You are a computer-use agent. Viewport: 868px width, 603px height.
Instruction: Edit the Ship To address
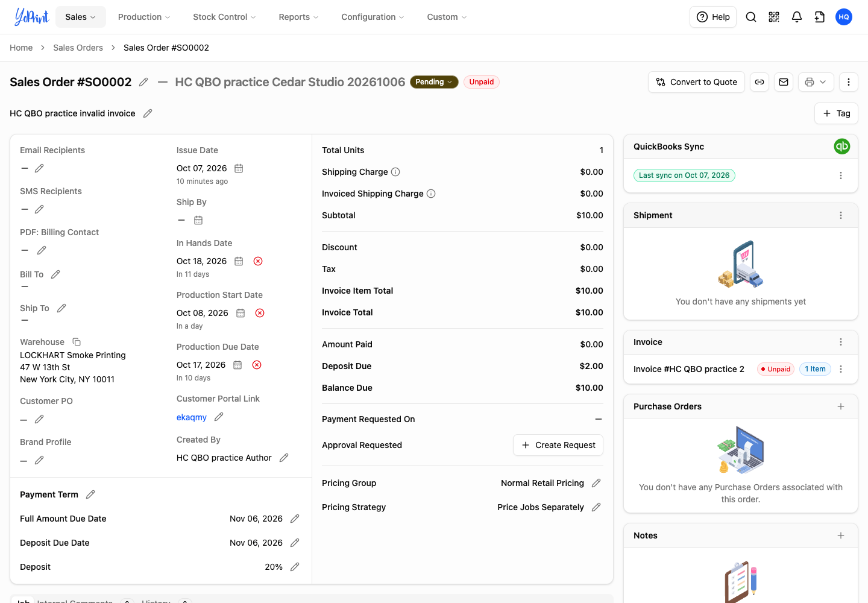point(61,308)
